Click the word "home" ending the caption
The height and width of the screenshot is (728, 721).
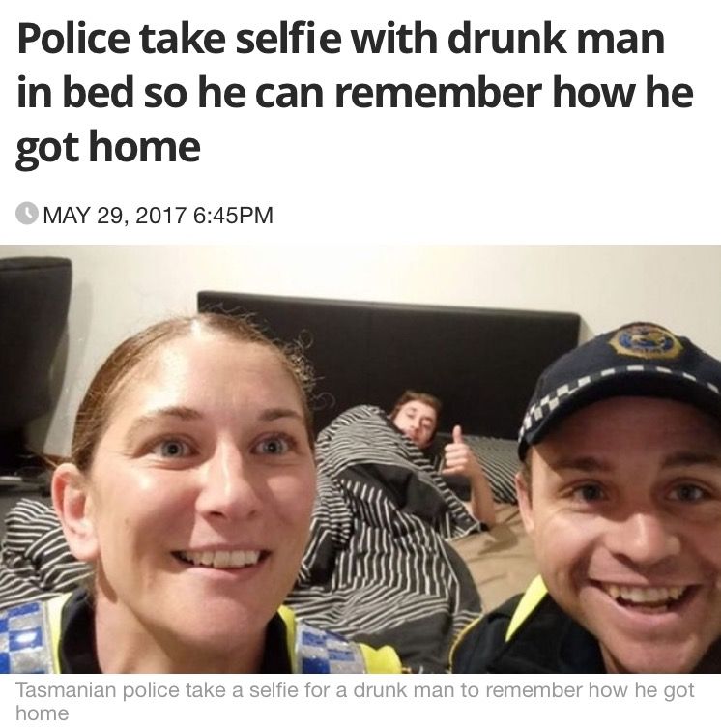point(43,713)
